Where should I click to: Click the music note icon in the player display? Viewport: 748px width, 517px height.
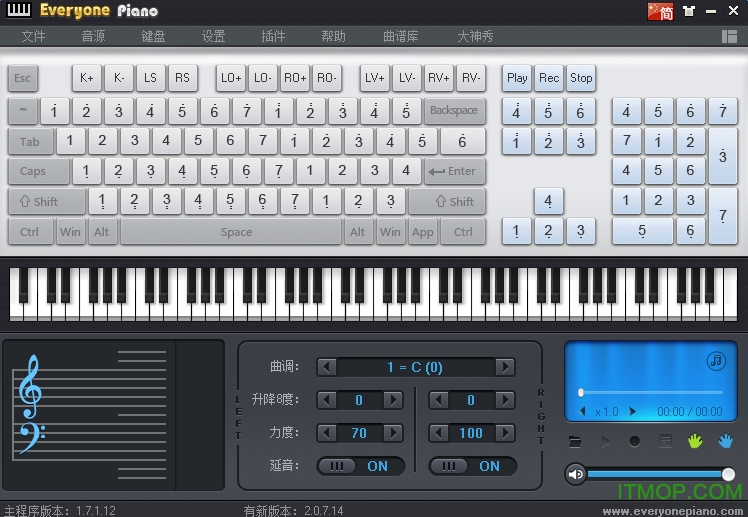[716, 360]
